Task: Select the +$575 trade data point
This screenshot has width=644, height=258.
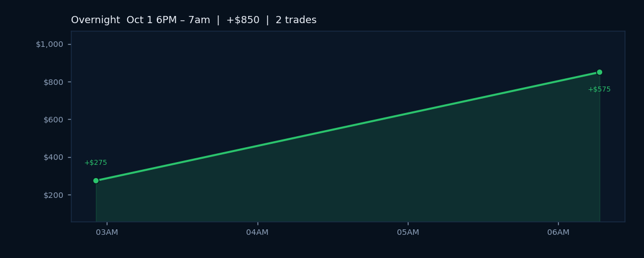Action: (599, 72)
